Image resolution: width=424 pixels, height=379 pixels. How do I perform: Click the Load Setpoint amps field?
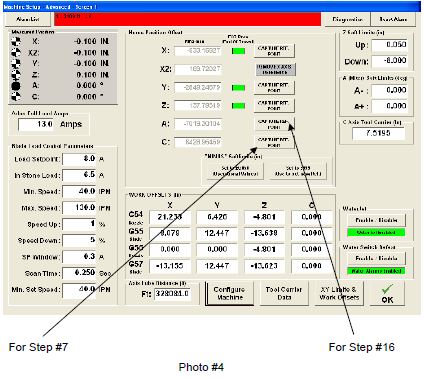[x=79, y=159]
